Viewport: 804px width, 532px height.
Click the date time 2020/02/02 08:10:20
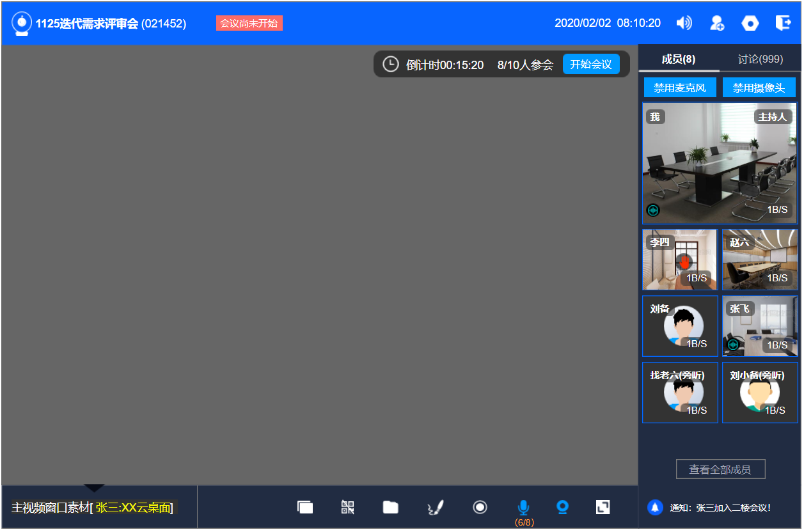point(608,23)
